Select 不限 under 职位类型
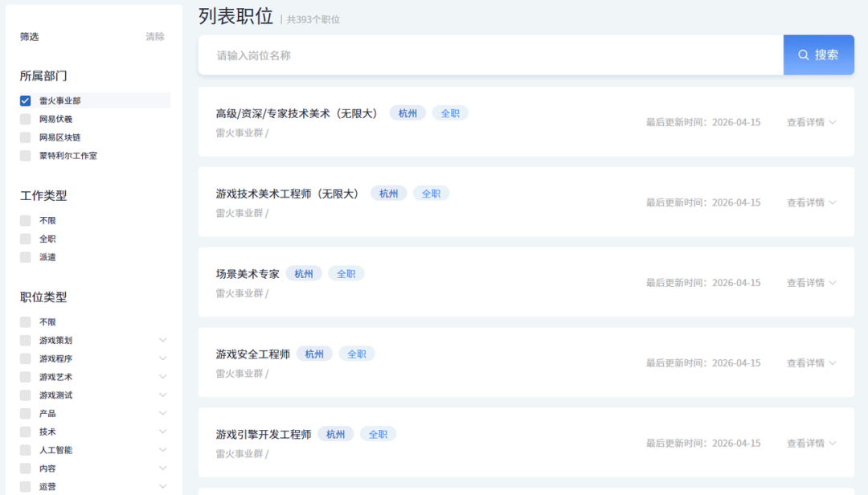The image size is (868, 495). click(x=25, y=321)
